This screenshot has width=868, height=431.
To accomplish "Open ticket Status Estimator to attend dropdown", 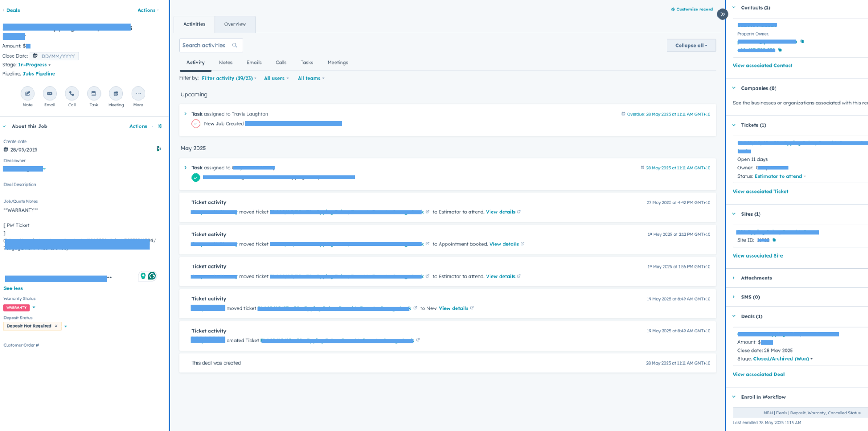I will tap(780, 176).
